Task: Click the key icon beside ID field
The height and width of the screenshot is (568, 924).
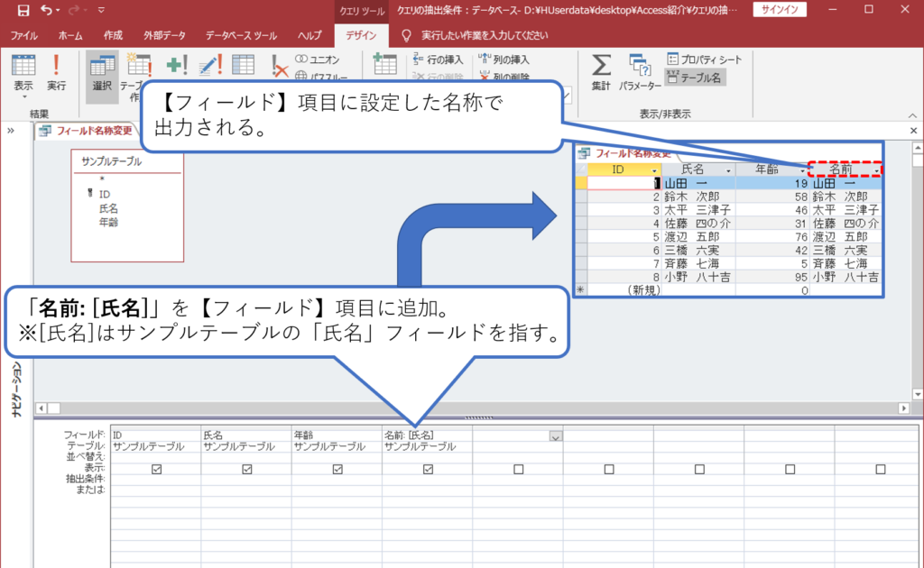Action: [89, 193]
